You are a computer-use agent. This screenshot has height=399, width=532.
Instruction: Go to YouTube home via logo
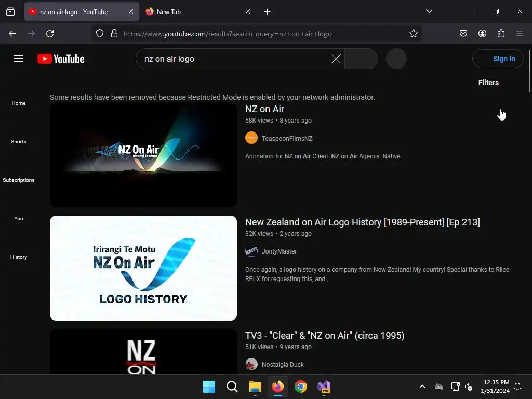(x=61, y=59)
